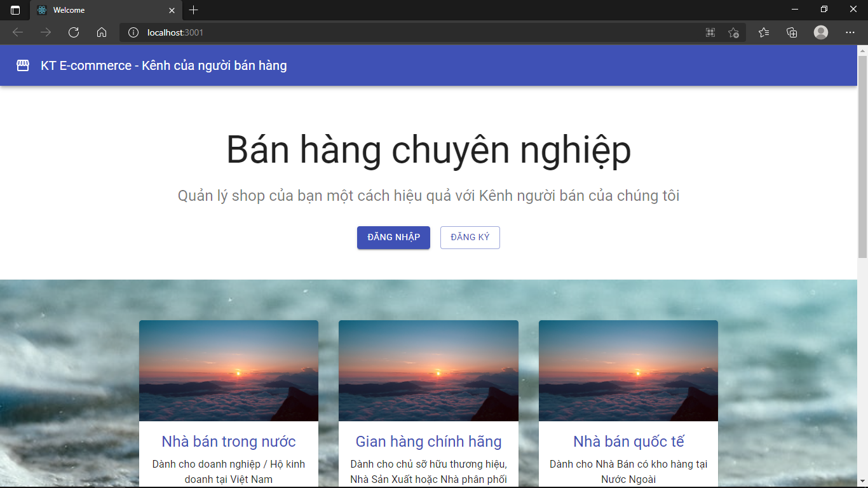Open the Favorites list
This screenshot has width=868, height=488.
pos(763,32)
